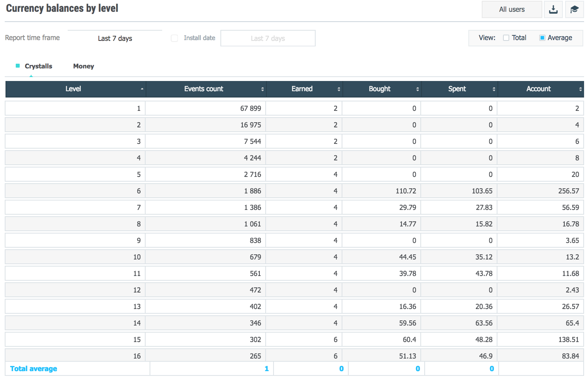Select the Level 6 events count cell
The width and height of the screenshot is (588, 379).
tap(206, 191)
